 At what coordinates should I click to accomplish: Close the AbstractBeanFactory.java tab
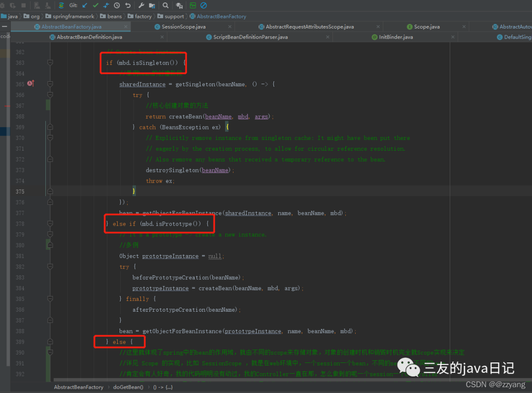126,27
